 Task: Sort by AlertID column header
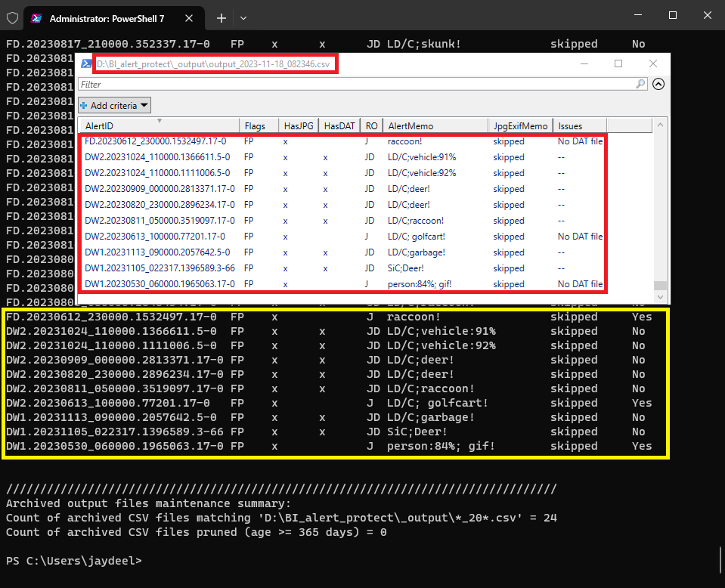159,125
